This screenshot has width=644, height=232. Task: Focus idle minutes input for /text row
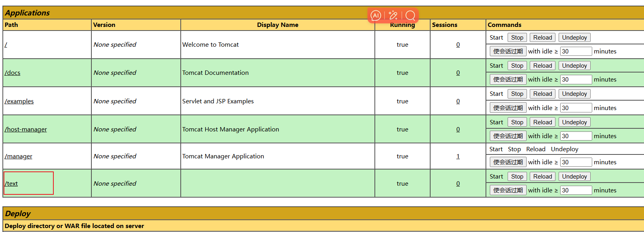(576, 190)
